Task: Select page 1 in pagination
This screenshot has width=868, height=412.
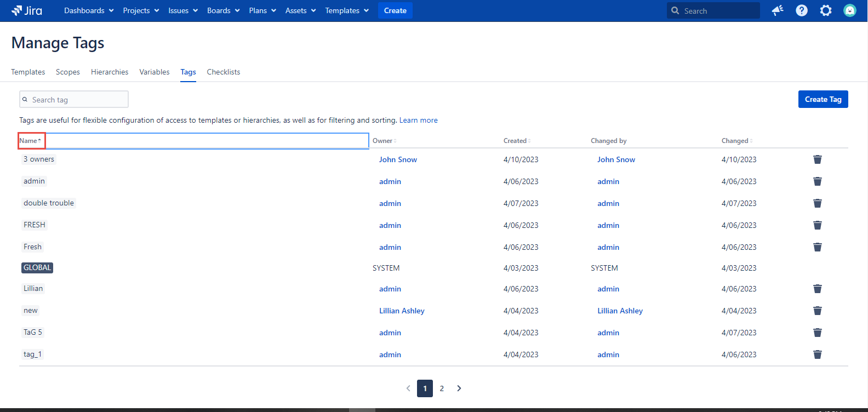Action: [x=425, y=388]
